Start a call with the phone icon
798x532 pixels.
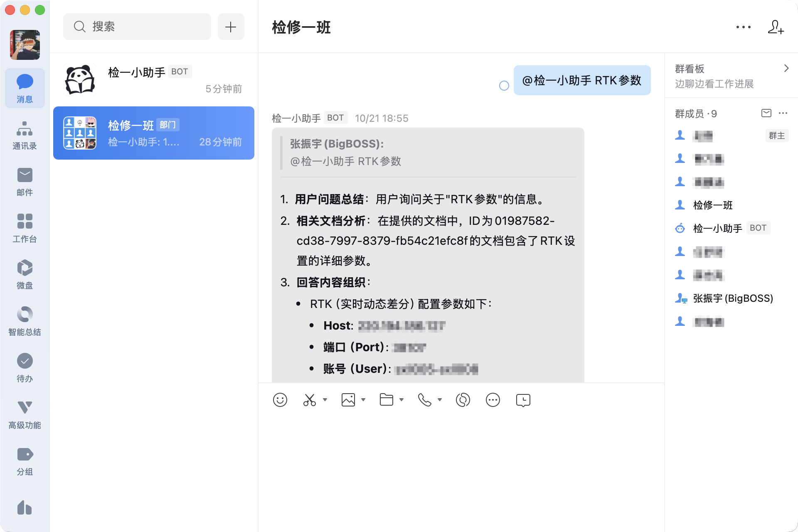[425, 400]
